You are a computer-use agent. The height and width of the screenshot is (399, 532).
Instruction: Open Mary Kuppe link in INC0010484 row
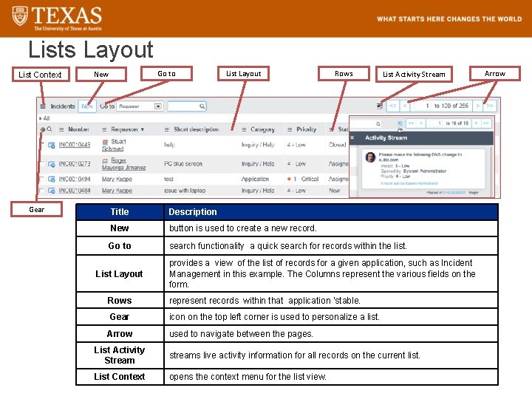(117, 191)
